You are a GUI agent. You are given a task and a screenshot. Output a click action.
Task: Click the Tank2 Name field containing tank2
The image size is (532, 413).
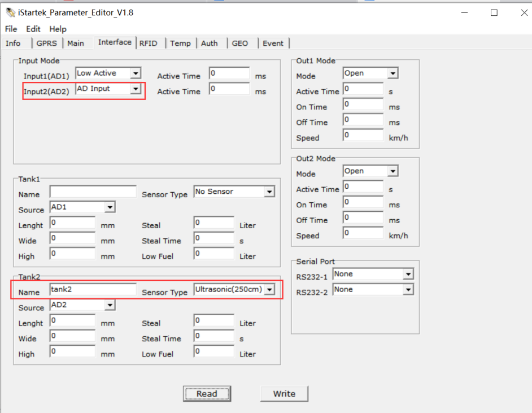point(93,290)
